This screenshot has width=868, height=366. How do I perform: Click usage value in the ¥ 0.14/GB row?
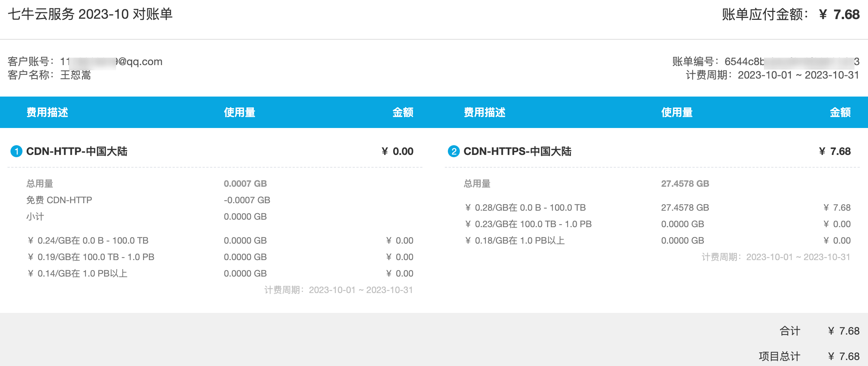245,273
